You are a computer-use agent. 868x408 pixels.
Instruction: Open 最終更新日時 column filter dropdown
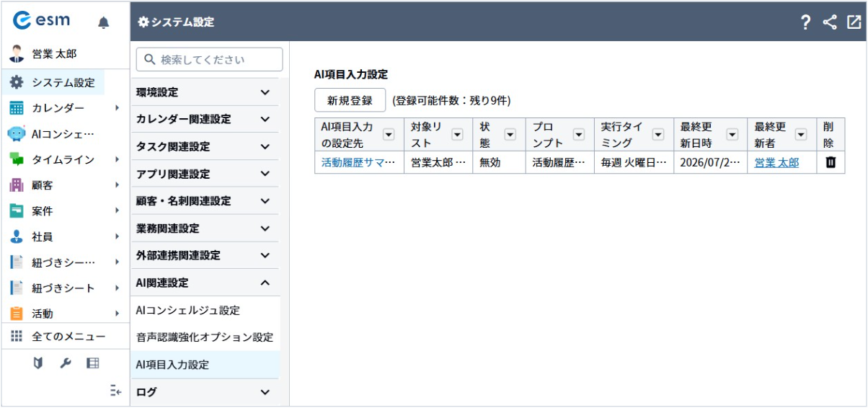click(x=732, y=134)
